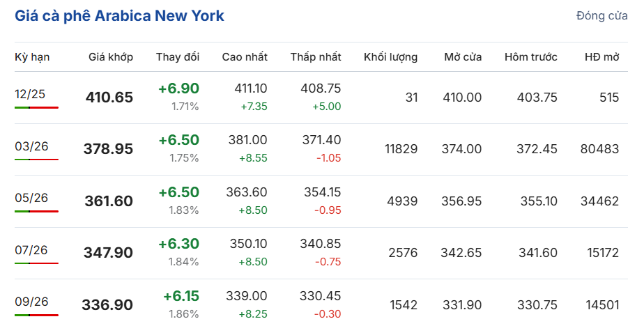Open the 07/26 contract term

click(x=31, y=249)
